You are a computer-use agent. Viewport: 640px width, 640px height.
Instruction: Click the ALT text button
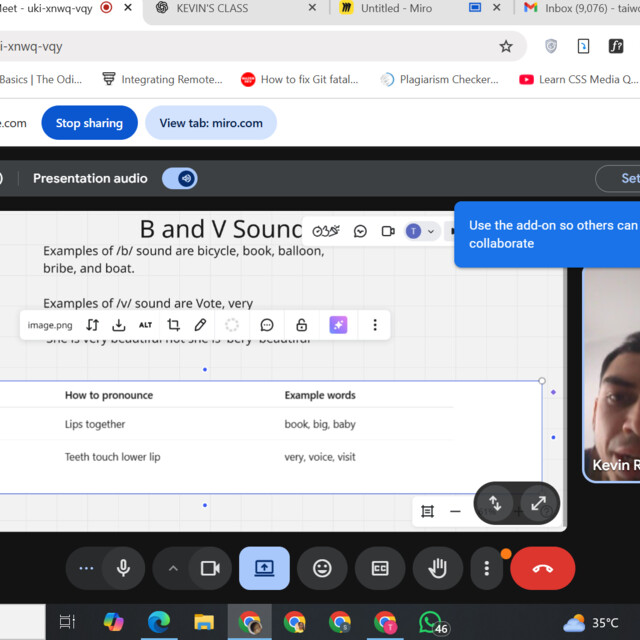[146, 325]
